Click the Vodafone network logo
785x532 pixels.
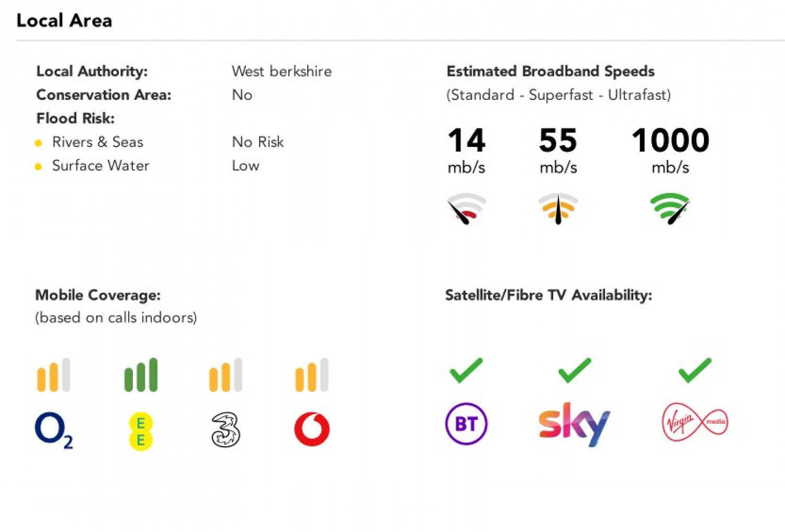tap(312, 429)
